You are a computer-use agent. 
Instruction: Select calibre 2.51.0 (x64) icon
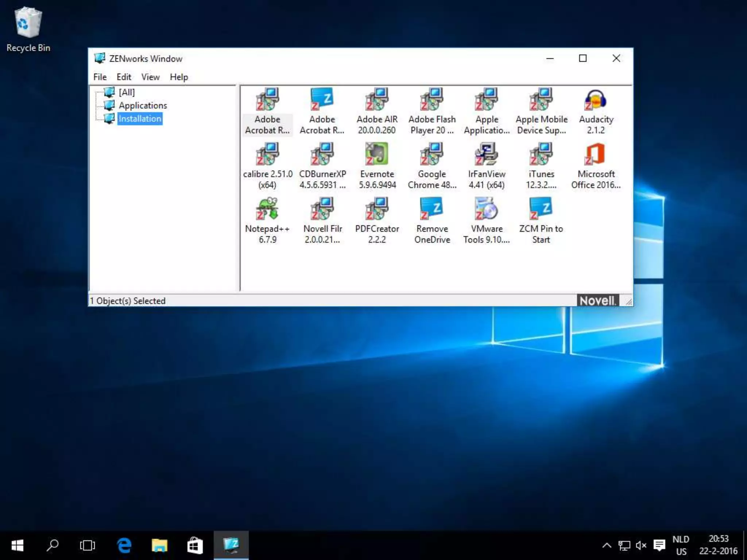point(267,154)
